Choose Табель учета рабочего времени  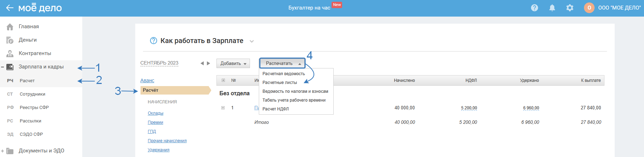(294, 100)
